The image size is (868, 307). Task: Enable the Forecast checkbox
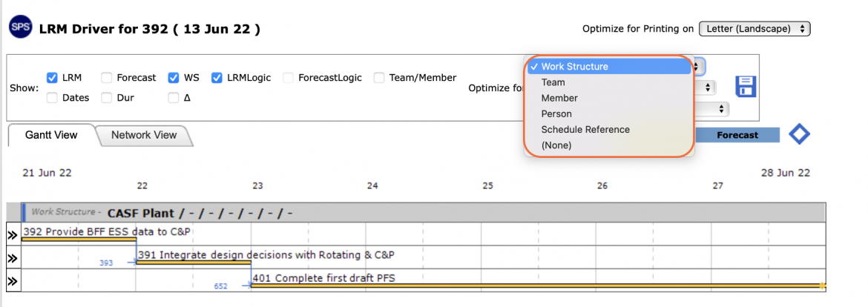(x=106, y=77)
